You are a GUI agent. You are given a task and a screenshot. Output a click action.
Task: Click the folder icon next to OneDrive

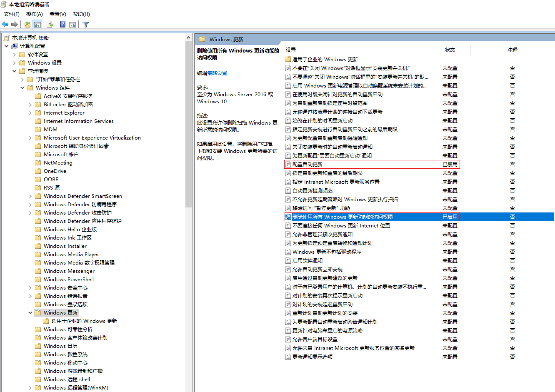(x=38, y=171)
